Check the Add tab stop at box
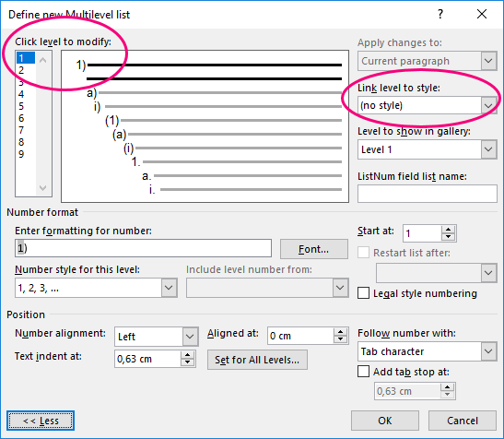The image size is (504, 439). 363,372
